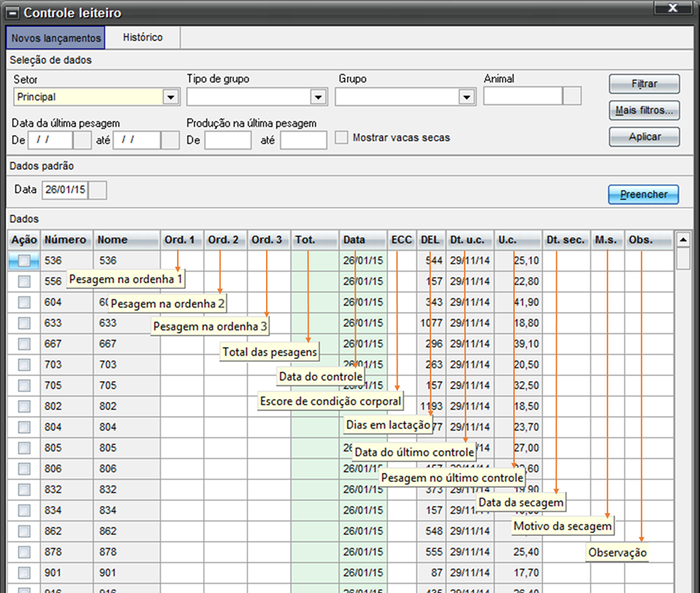The width and height of the screenshot is (700, 593).
Task: Tick the action checkbox for animal 536
Action: point(24,261)
